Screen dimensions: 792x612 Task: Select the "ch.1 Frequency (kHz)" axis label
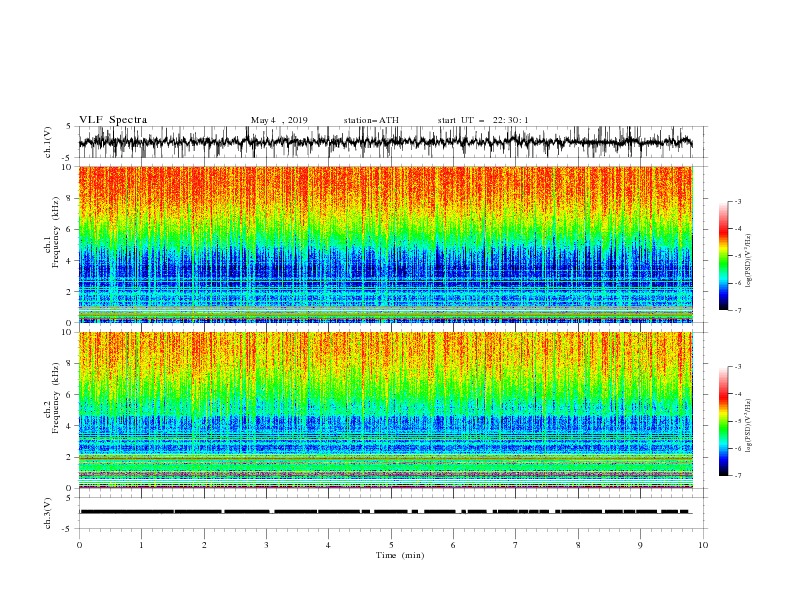52,230
